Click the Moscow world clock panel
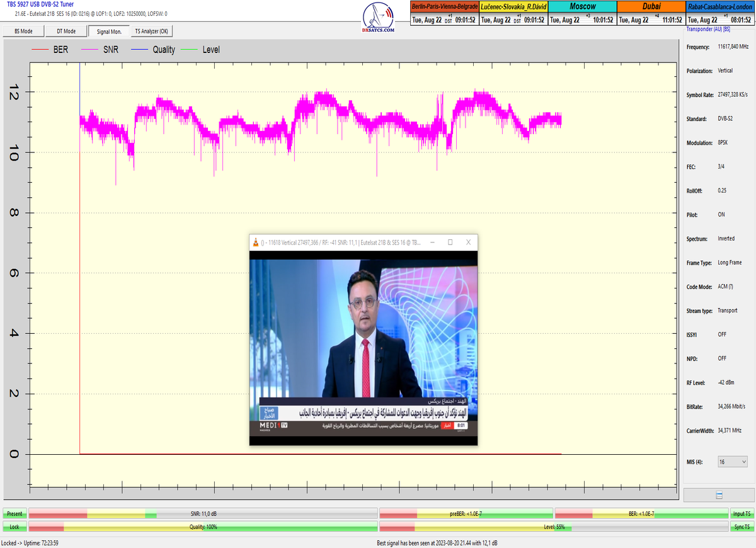 pyautogui.click(x=581, y=13)
